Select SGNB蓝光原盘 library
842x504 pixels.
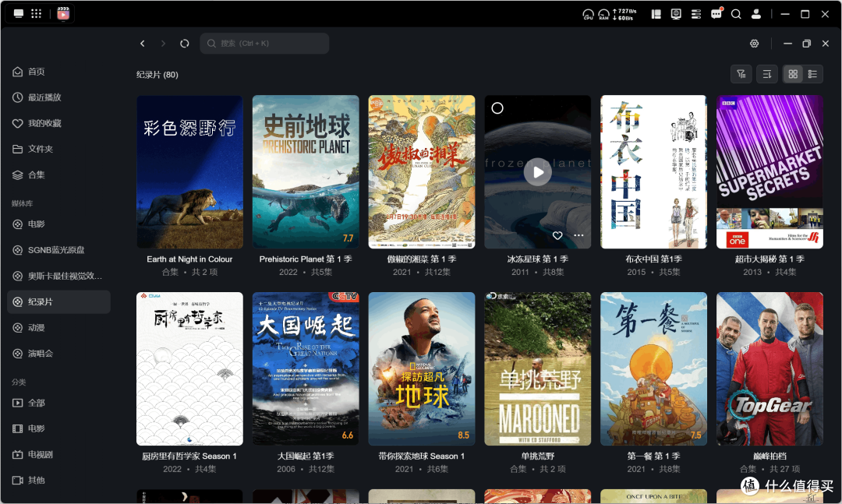click(58, 249)
